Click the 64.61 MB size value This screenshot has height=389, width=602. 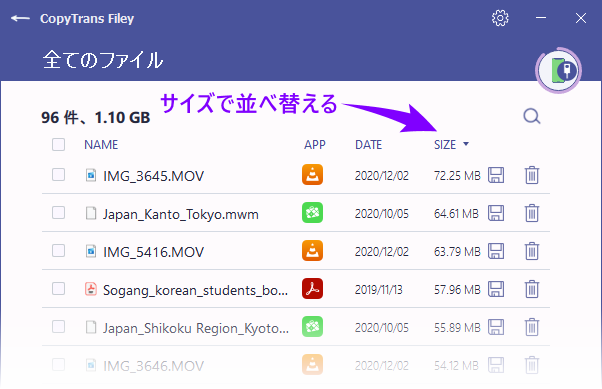456,214
